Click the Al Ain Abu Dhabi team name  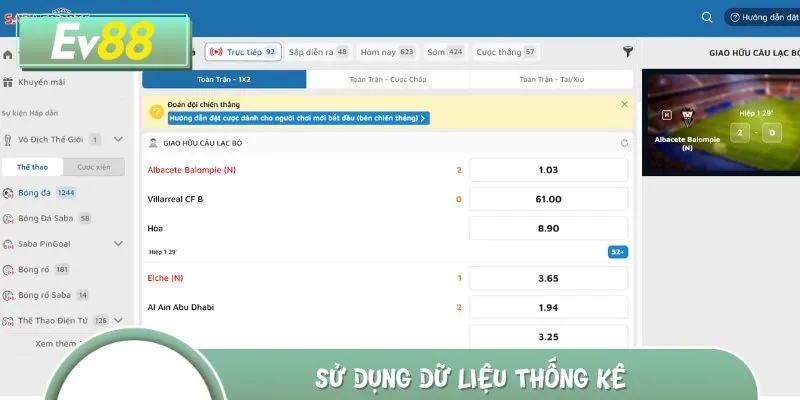pos(181,307)
